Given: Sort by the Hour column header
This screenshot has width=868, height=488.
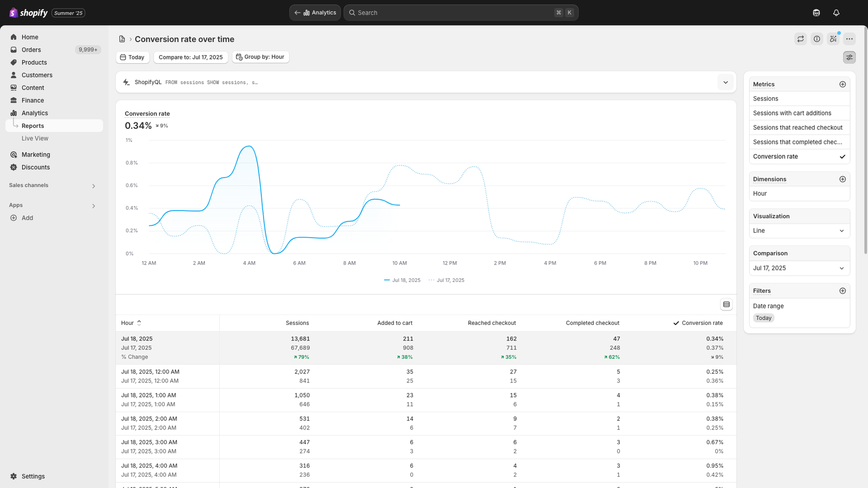Looking at the screenshot, I should point(131,323).
